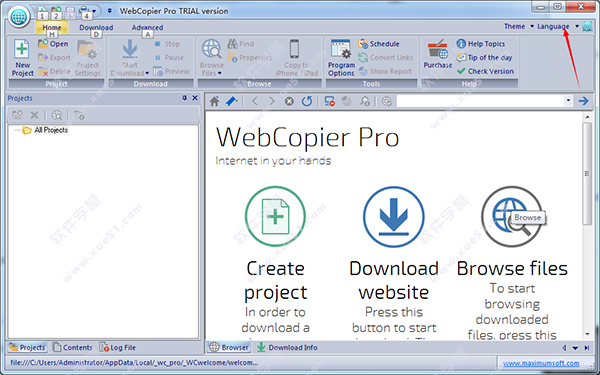Switch to the Advanced ribbon tab
Screen dimensions: 600x375
[x=147, y=28]
